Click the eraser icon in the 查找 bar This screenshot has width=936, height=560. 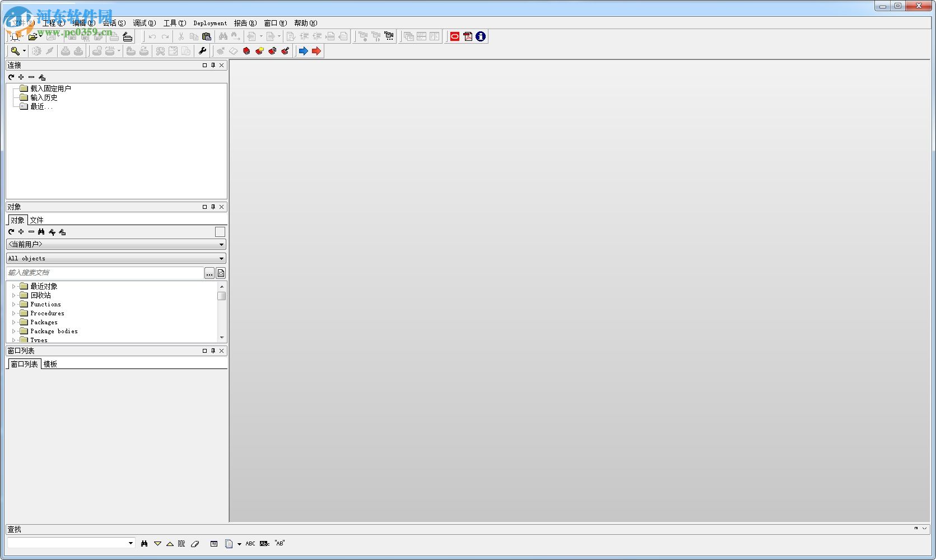coord(195,544)
